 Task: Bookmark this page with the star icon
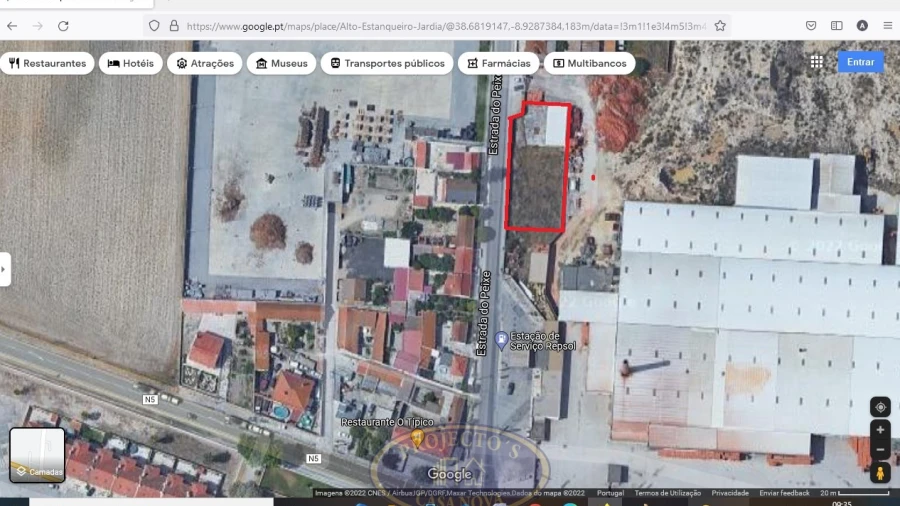(720, 26)
